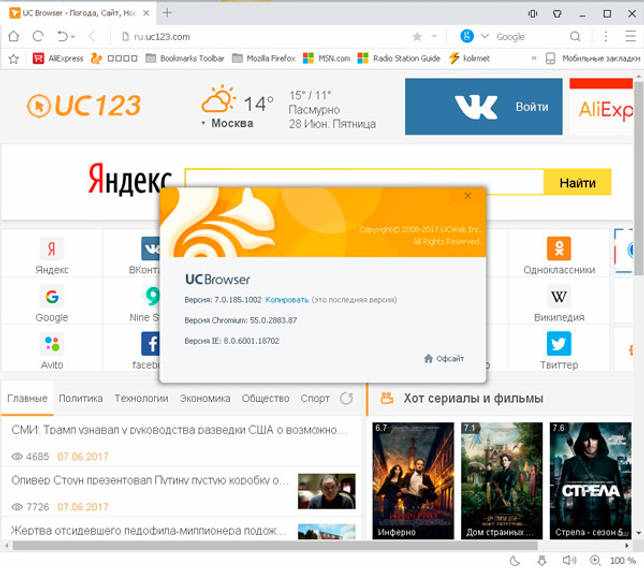The width and height of the screenshot is (644, 568).
Task: Click the home button in the toolbar
Action: pyautogui.click(x=14, y=37)
